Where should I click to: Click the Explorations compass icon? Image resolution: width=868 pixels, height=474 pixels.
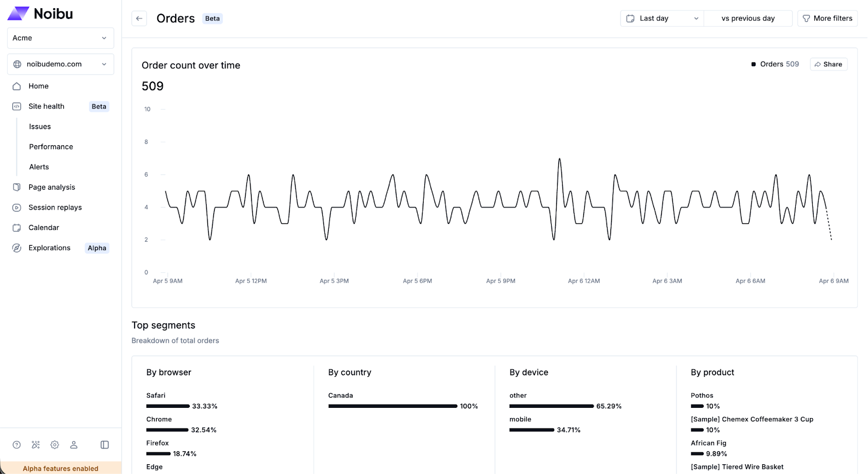pyautogui.click(x=17, y=248)
